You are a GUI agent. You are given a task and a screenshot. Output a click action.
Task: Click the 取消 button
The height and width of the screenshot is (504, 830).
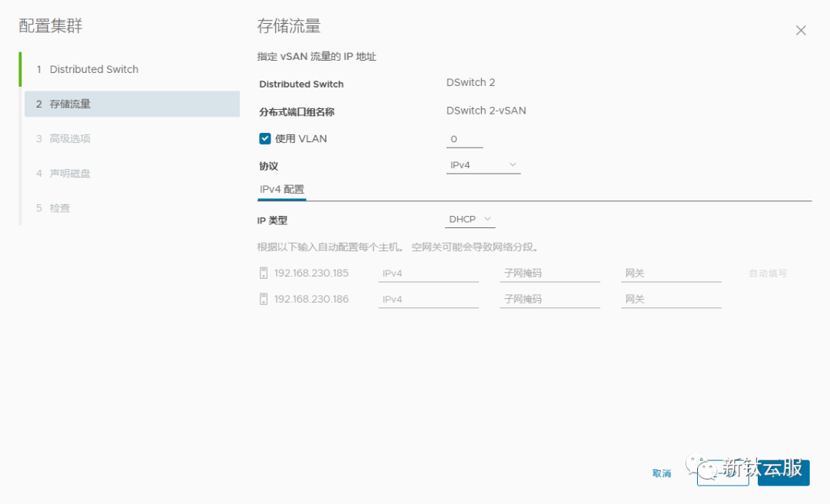point(661,474)
